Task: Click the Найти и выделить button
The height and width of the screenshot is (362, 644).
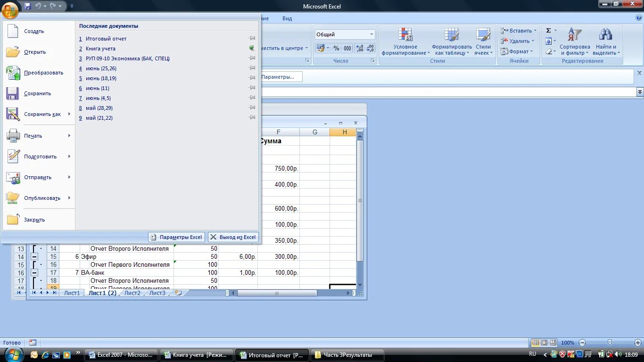Action: pos(606,41)
